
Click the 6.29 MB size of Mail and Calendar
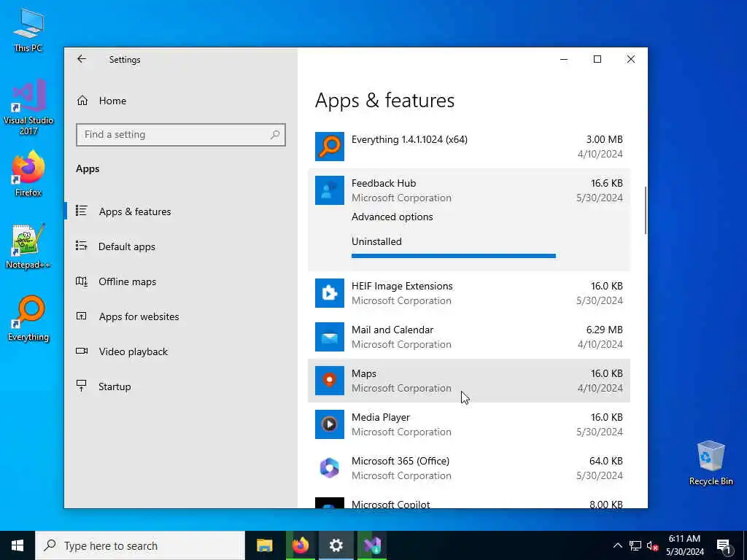tap(604, 330)
